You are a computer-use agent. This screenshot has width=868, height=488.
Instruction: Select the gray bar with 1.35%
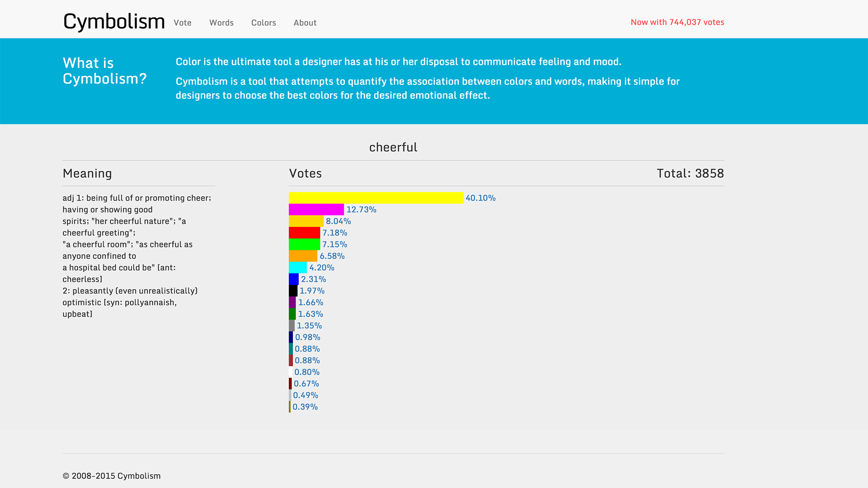pyautogui.click(x=291, y=325)
